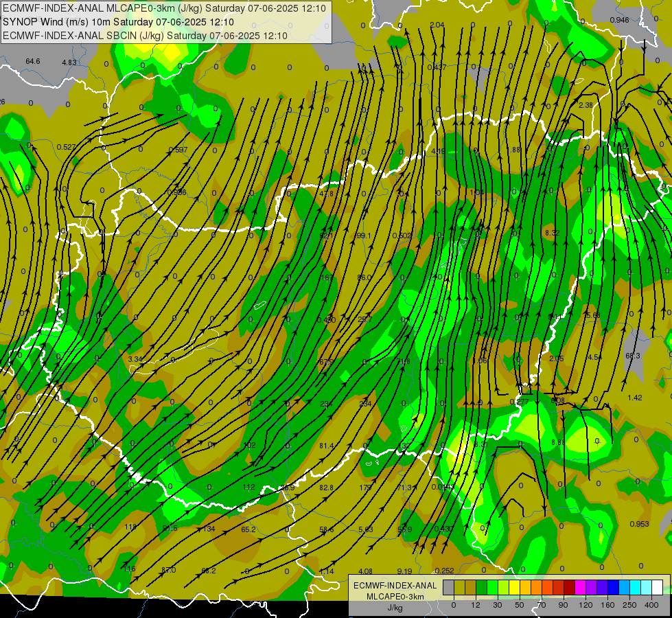This screenshot has height=618, width=672.
Task: Click the map value 2.04
Action: [437, 25]
